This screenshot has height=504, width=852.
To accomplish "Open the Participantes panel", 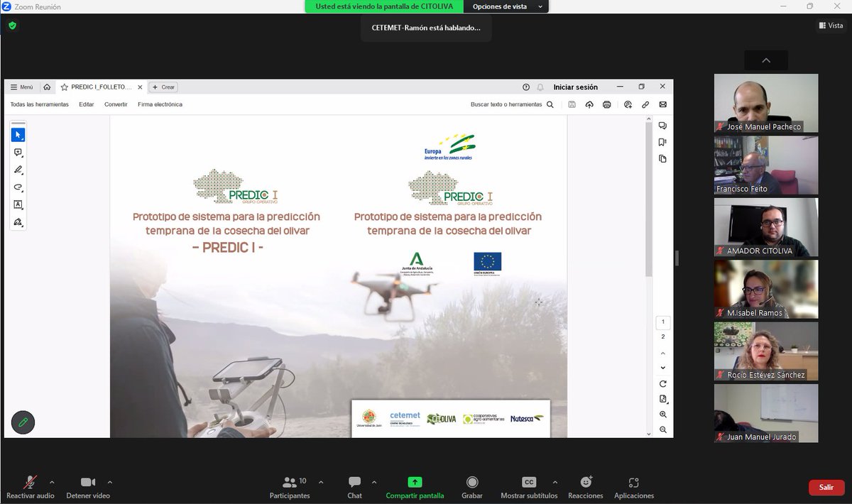I will pos(290,487).
